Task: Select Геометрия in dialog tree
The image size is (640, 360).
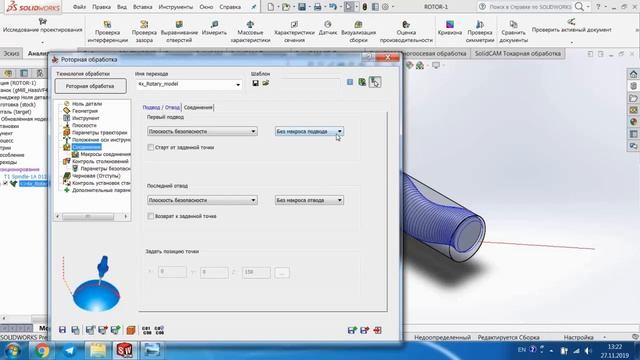Action: coord(84,111)
